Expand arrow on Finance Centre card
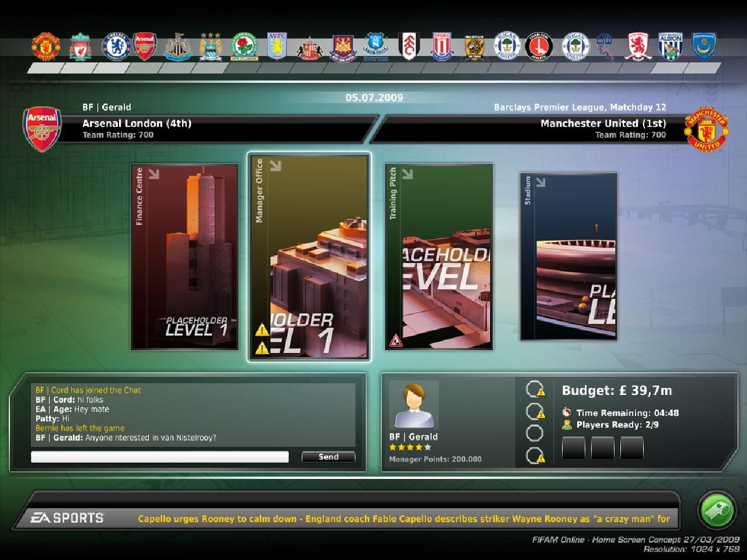 pos(153,173)
